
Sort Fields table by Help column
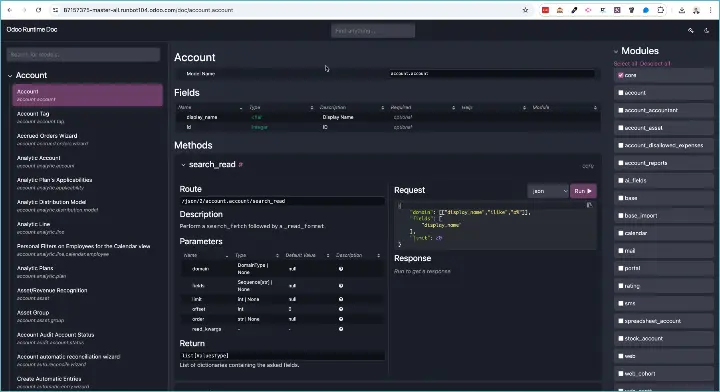coord(494,107)
